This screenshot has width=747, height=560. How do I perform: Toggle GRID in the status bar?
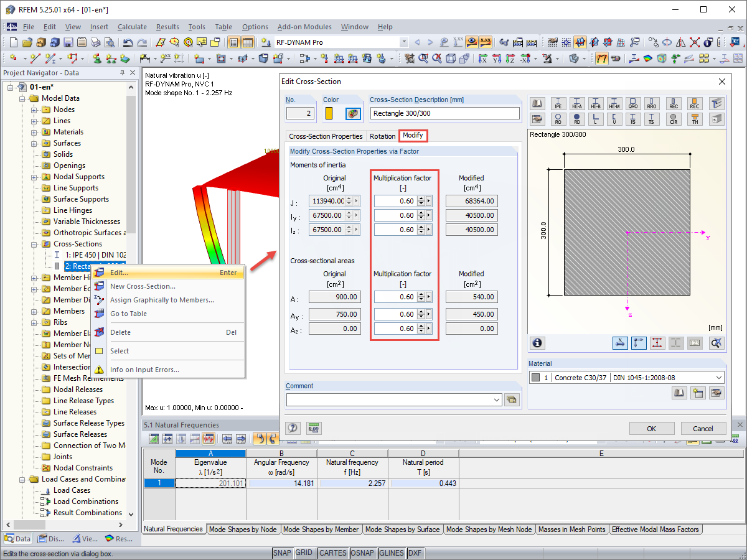(304, 553)
